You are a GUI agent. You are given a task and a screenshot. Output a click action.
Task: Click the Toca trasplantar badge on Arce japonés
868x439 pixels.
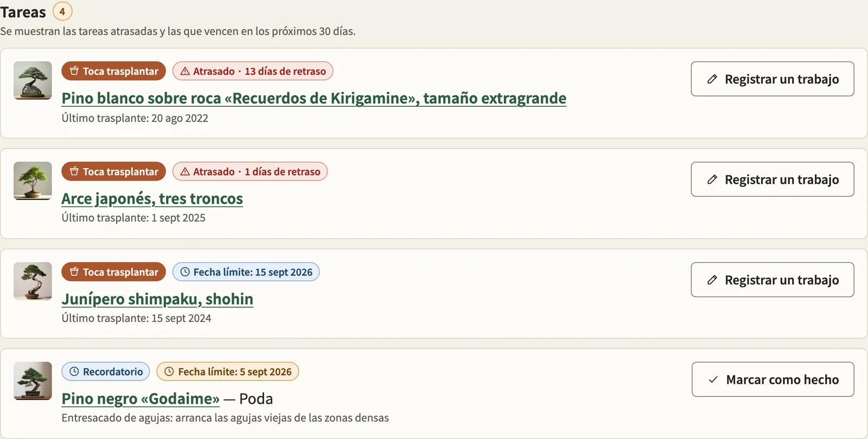click(x=113, y=171)
